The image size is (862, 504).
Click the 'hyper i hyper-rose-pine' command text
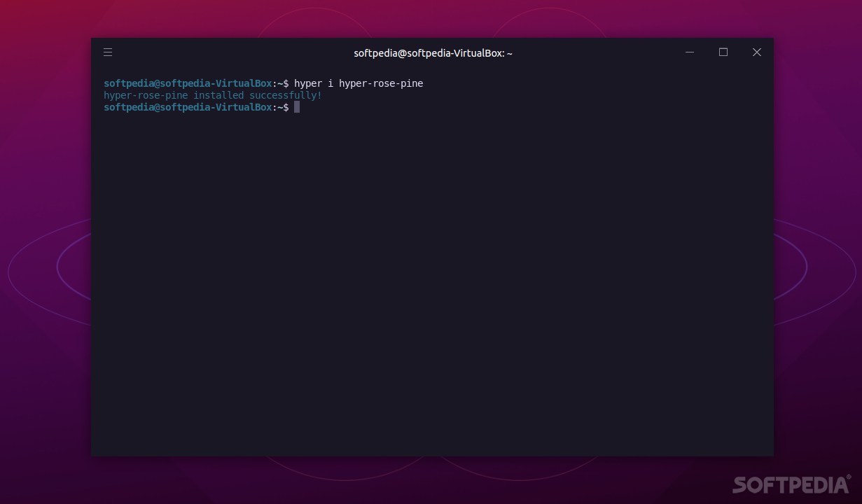point(359,83)
